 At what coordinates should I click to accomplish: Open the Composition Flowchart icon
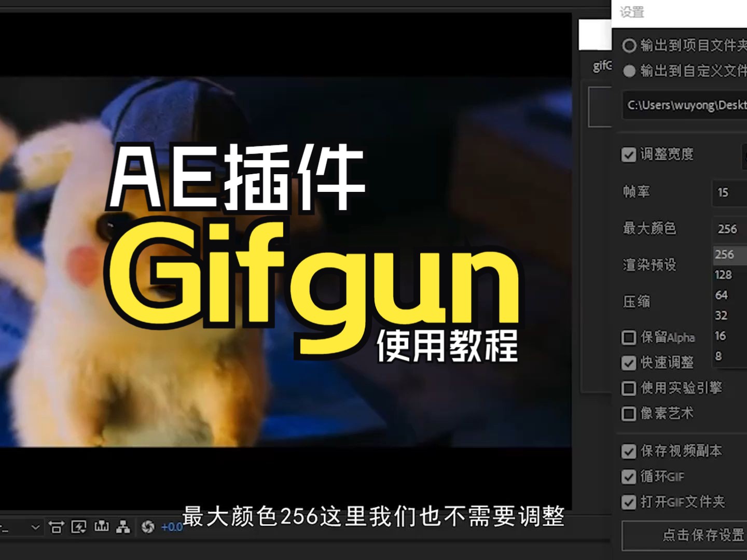[x=123, y=527]
